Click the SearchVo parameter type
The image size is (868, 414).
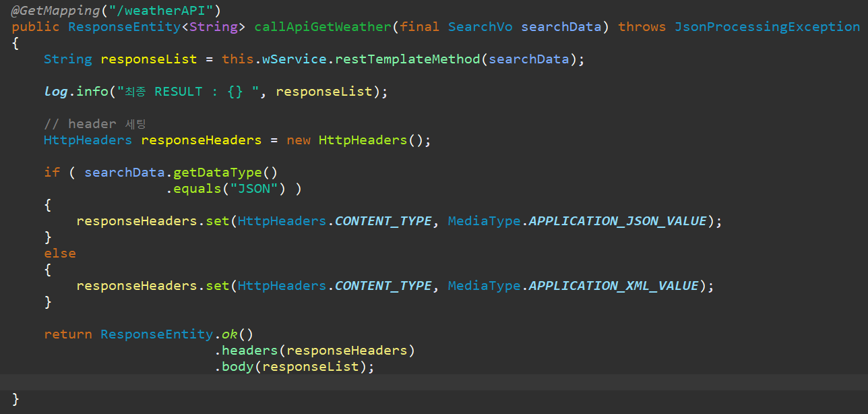pos(480,26)
